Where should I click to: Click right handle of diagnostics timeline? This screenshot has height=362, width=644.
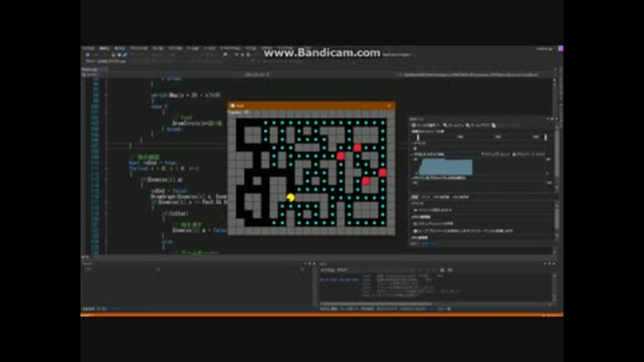click(x=546, y=137)
